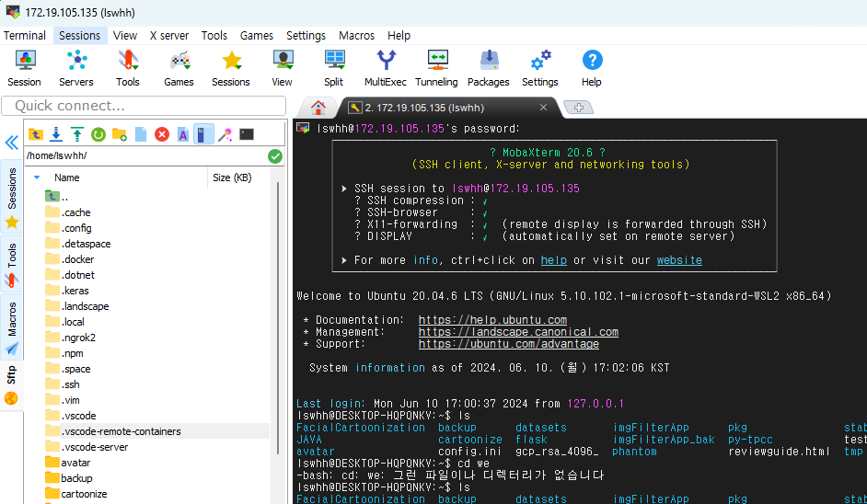The image size is (867, 504).
Task: Open the Sessions star toolbar icon
Action: tap(231, 68)
